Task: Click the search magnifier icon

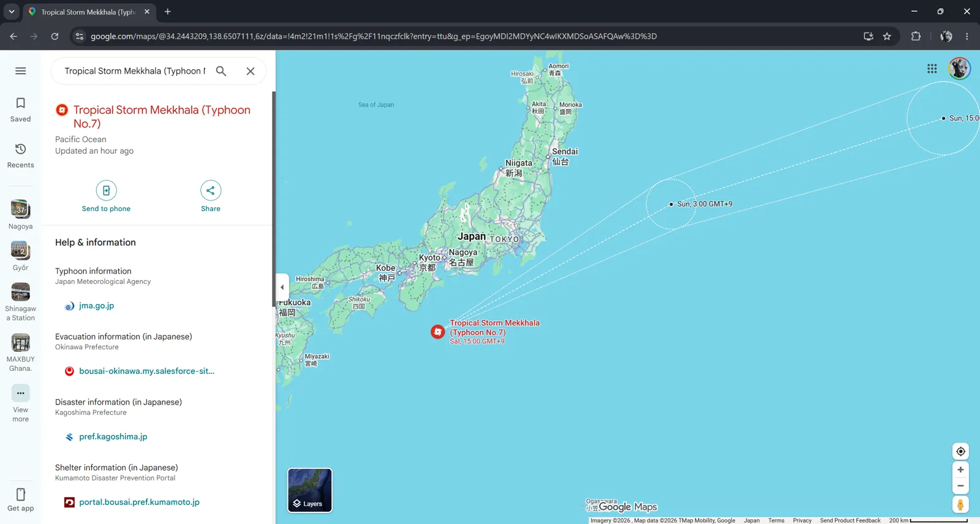Action: 221,71
